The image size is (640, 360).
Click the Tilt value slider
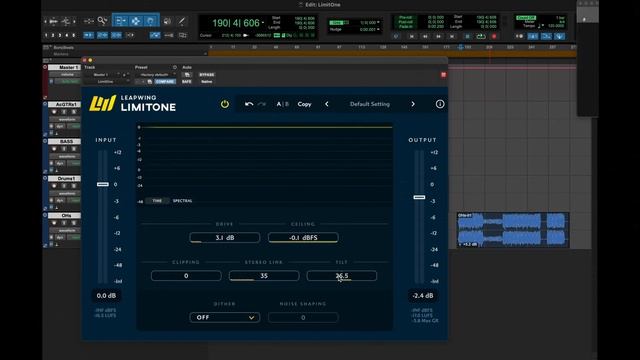pos(342,276)
